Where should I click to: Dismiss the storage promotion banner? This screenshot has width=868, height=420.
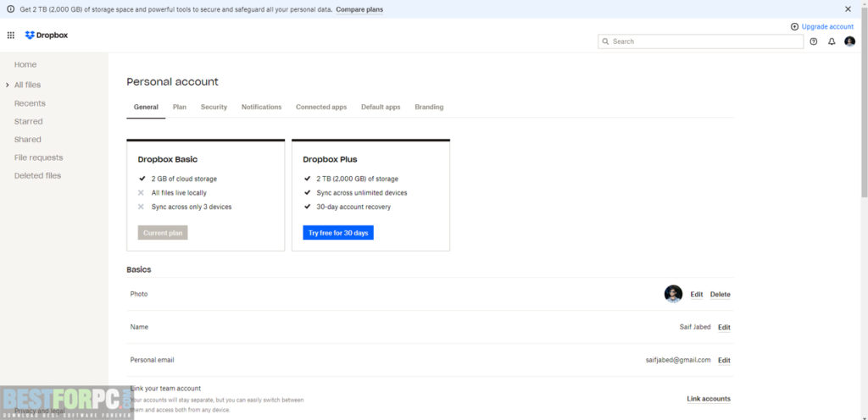(x=848, y=9)
